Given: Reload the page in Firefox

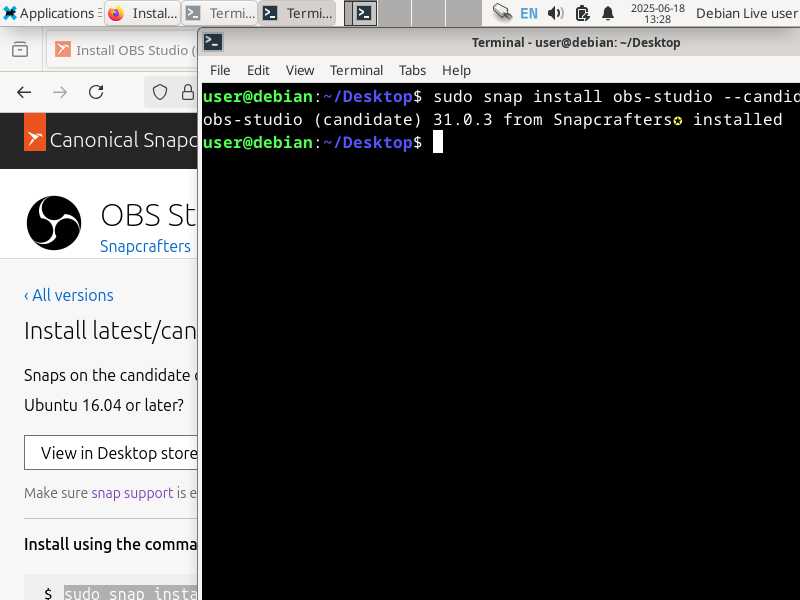Looking at the screenshot, I should pyautogui.click(x=96, y=92).
